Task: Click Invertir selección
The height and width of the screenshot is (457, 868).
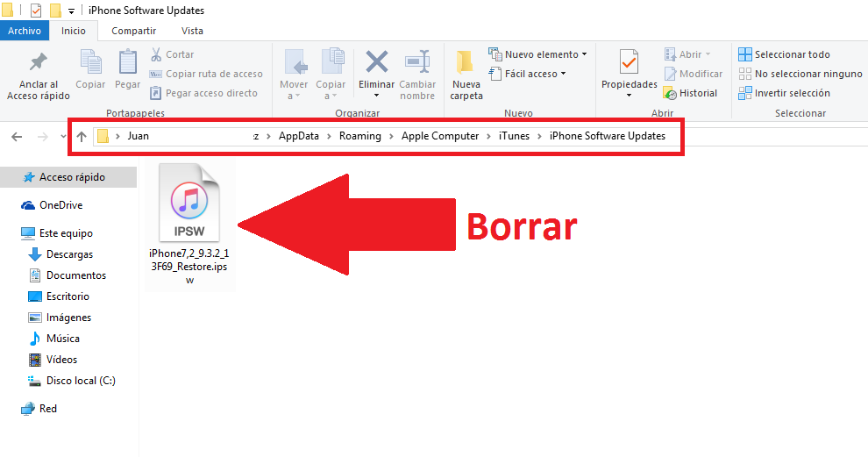Action: click(x=784, y=93)
